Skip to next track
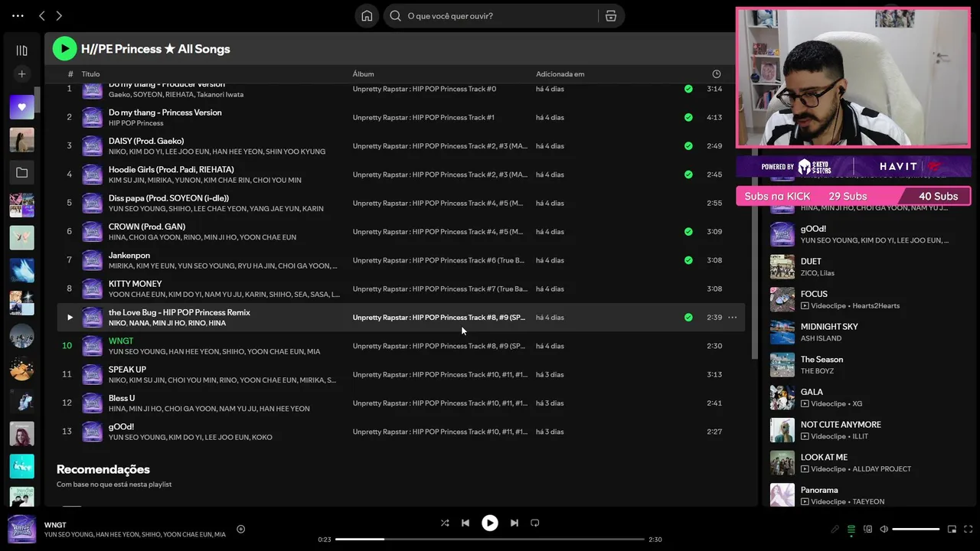The width and height of the screenshot is (980, 551). pyautogui.click(x=514, y=523)
